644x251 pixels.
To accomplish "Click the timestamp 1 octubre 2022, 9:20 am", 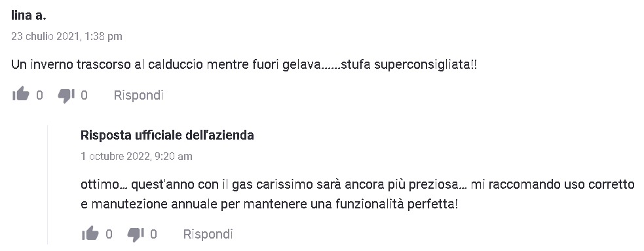I will 136,156.
